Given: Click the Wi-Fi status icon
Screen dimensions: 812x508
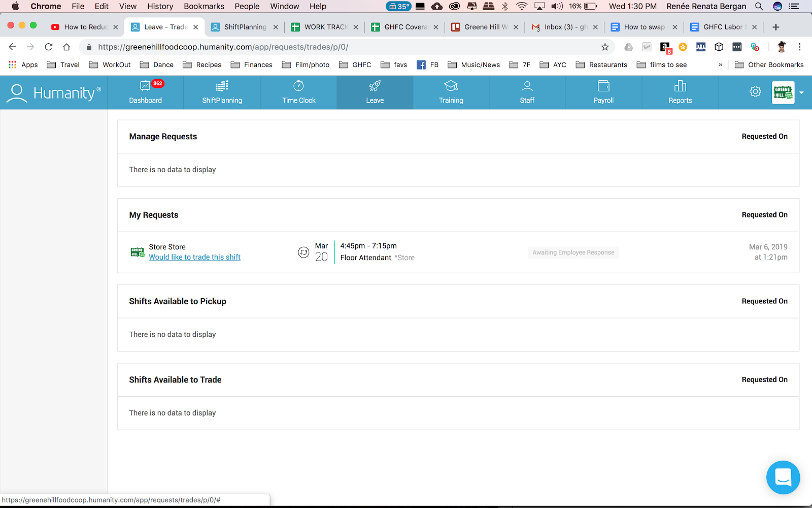Looking at the screenshot, I should pyautogui.click(x=522, y=6).
